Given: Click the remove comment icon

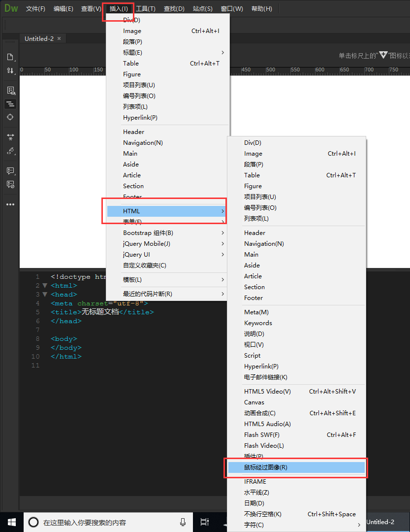Looking at the screenshot, I should (11, 184).
